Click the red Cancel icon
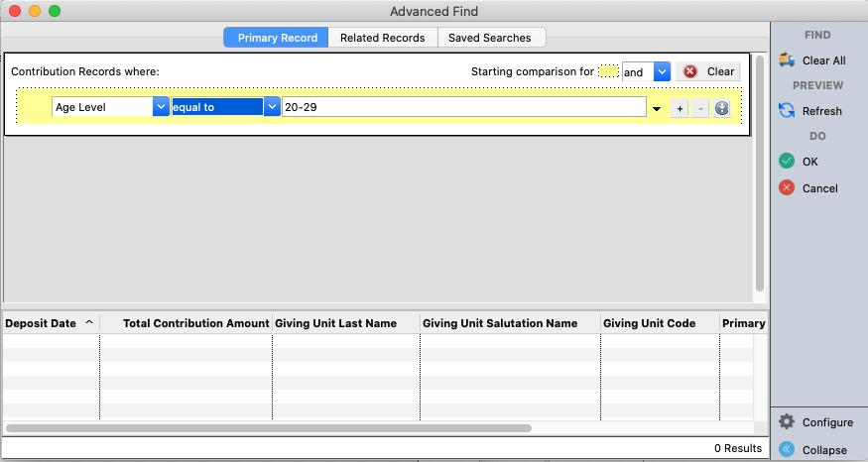868x462 pixels. pos(787,188)
